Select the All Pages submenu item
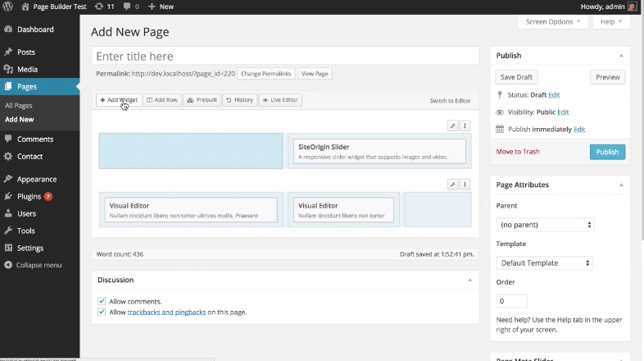 (x=19, y=106)
